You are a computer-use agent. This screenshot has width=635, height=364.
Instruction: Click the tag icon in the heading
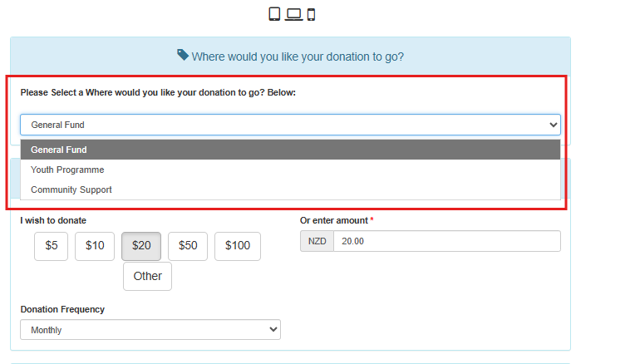[x=183, y=55]
